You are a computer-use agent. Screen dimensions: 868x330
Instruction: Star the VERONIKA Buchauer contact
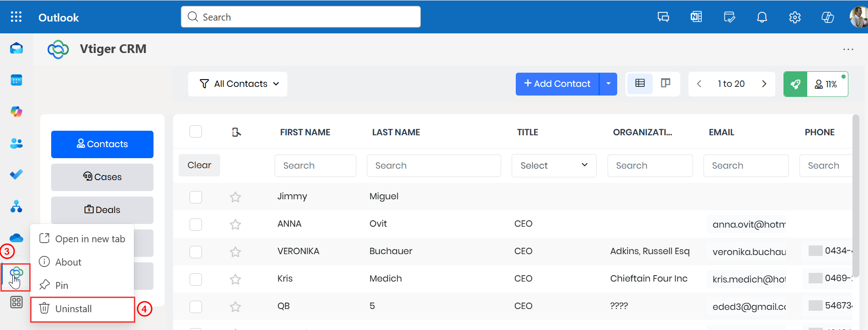pos(235,252)
